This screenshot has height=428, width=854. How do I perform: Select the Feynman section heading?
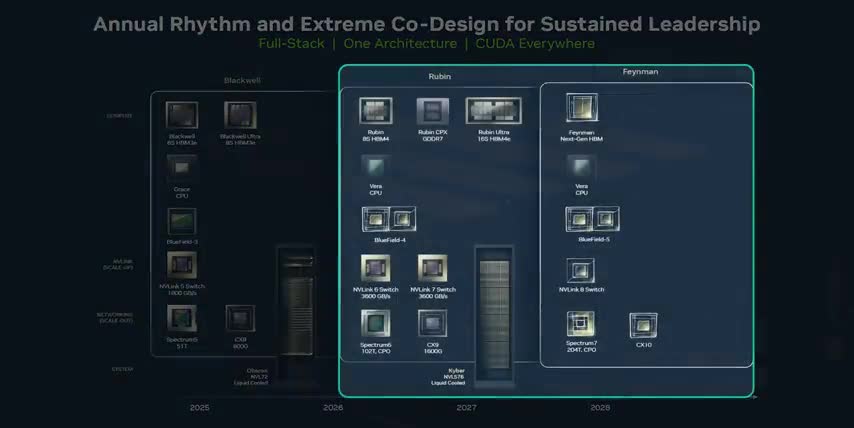(640, 72)
